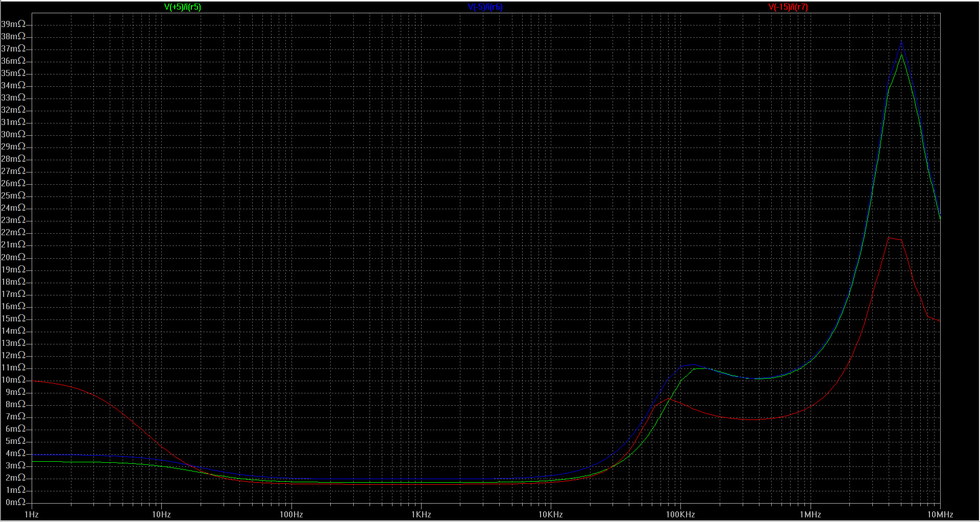This screenshot has width=980, height=522.
Task: Click the 20mΩ vertical axis label
Action: point(13,257)
